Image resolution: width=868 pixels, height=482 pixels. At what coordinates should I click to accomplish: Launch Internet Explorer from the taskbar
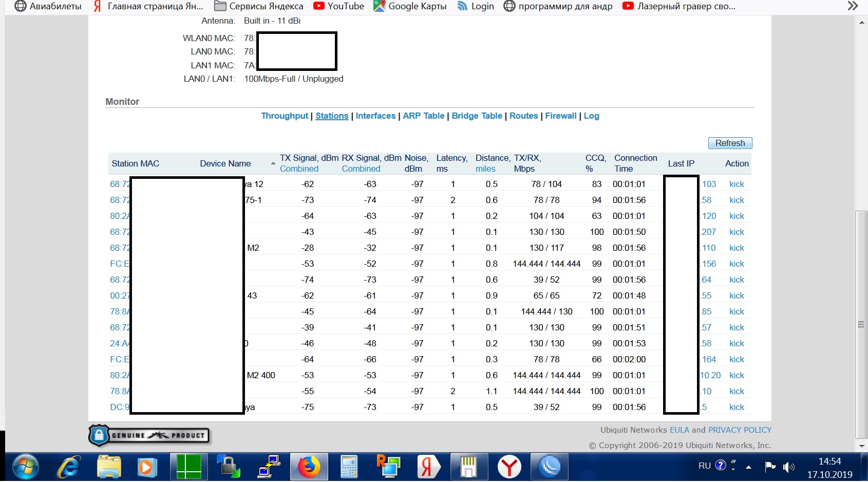[68, 467]
